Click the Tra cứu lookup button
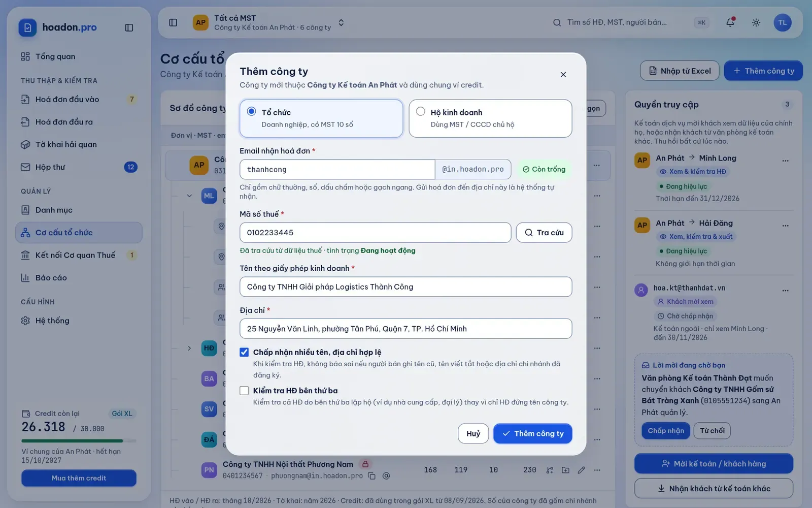 pos(544,233)
